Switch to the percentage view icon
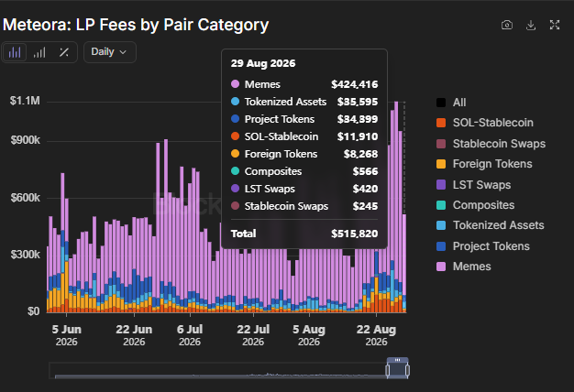 pyautogui.click(x=64, y=52)
